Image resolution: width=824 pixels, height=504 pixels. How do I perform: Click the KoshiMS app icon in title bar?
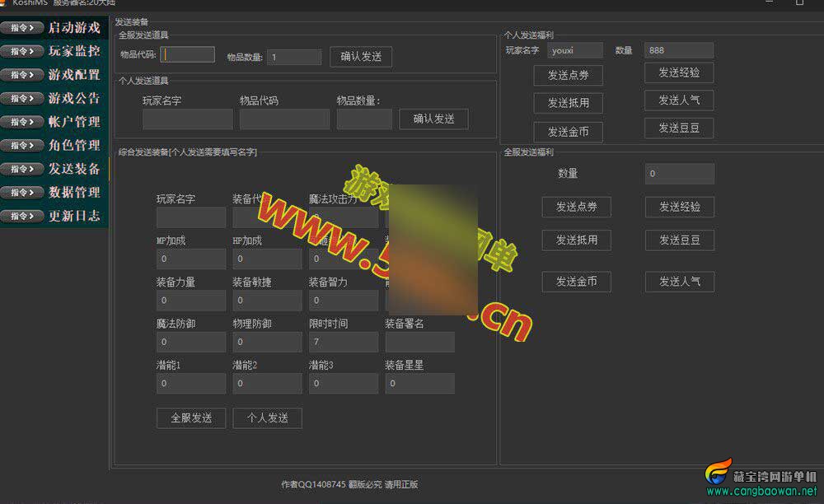click(x=3, y=3)
